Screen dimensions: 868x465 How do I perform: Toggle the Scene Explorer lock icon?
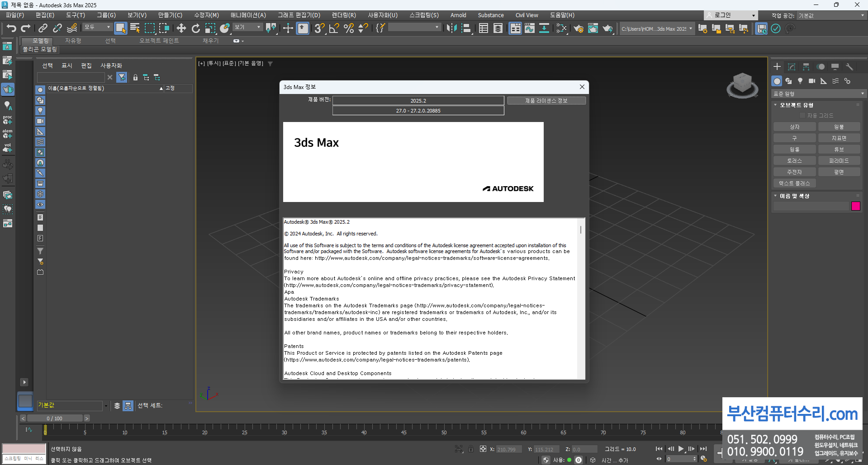(135, 78)
